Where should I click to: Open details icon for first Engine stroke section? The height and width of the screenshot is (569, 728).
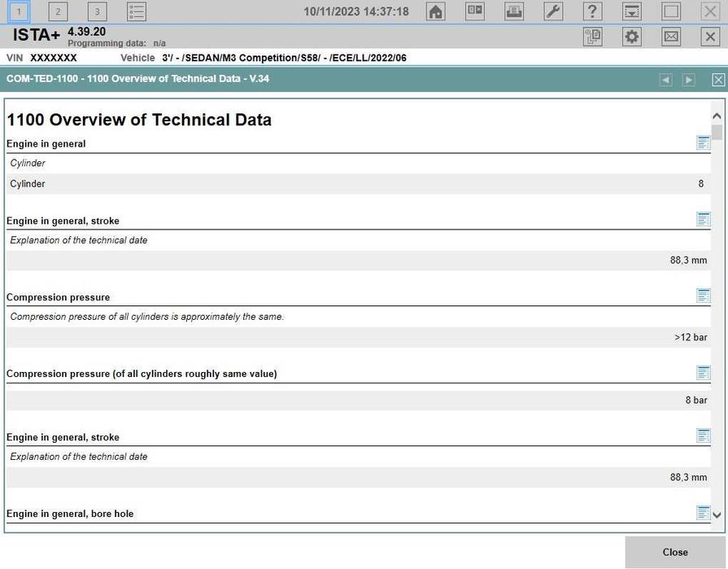tap(704, 219)
